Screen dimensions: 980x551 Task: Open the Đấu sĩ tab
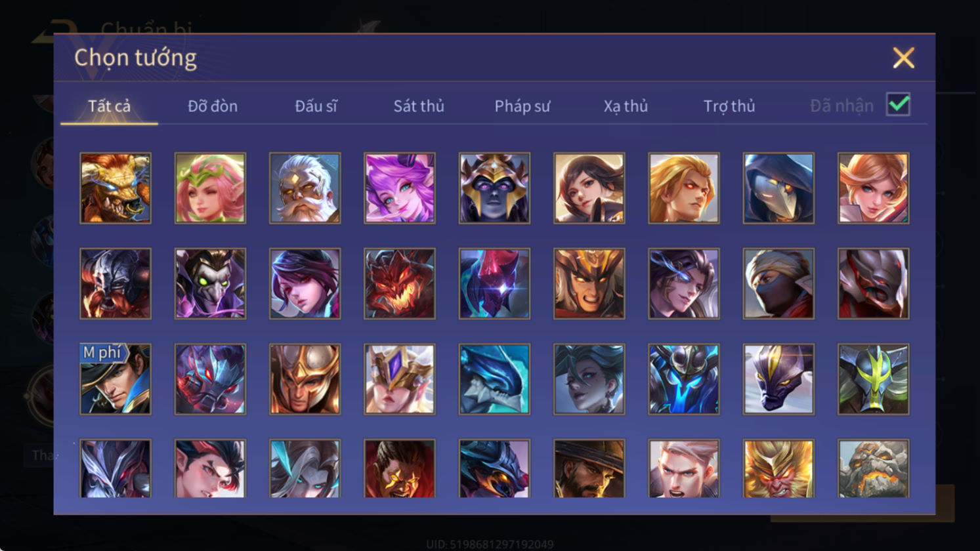(316, 106)
